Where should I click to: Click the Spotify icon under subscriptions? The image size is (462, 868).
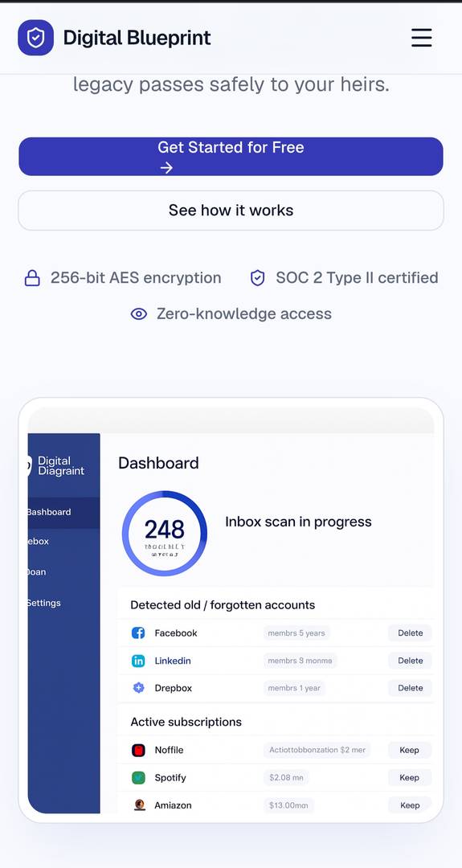point(138,778)
